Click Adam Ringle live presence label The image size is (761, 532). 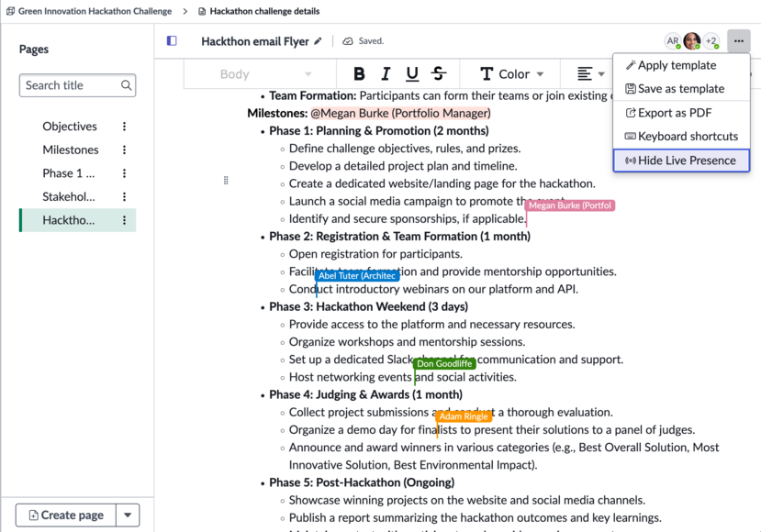click(464, 416)
